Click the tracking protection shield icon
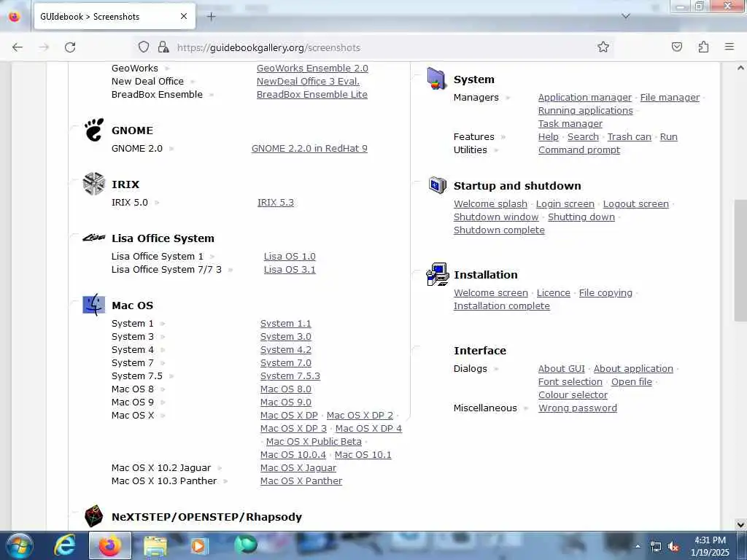Image resolution: width=747 pixels, height=560 pixels. [x=144, y=47]
